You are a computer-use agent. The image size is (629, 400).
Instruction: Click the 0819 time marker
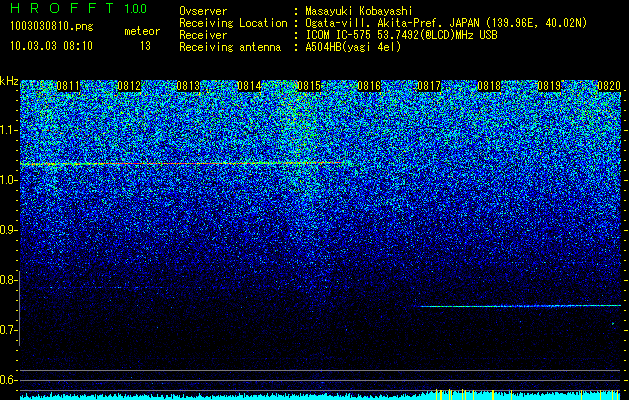tap(549, 86)
